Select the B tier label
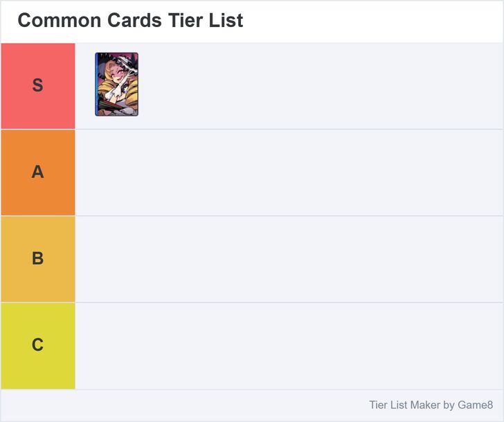The width and height of the screenshot is (504, 422). point(38,258)
